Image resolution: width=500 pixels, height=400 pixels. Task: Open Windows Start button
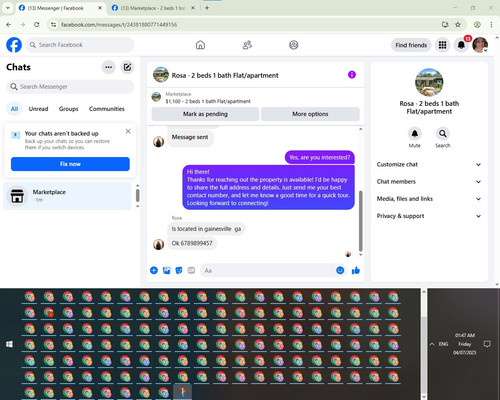point(9,344)
